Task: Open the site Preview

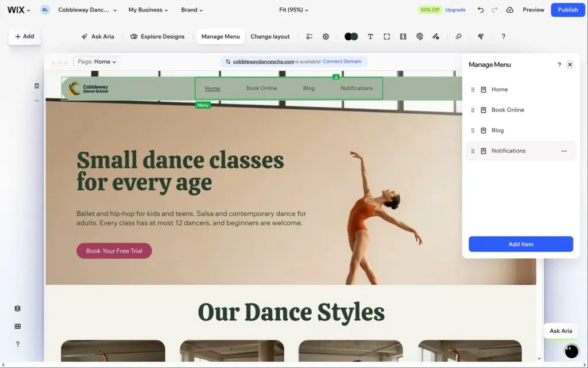Action: click(533, 10)
